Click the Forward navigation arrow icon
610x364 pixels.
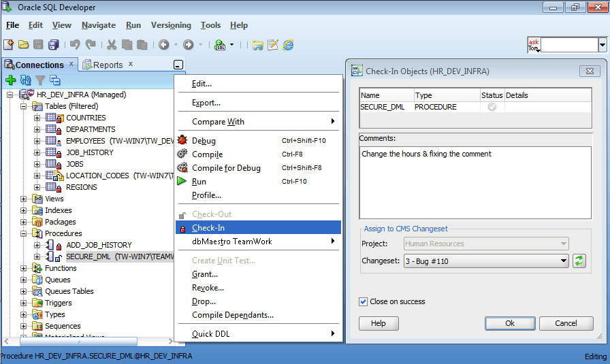click(x=189, y=45)
